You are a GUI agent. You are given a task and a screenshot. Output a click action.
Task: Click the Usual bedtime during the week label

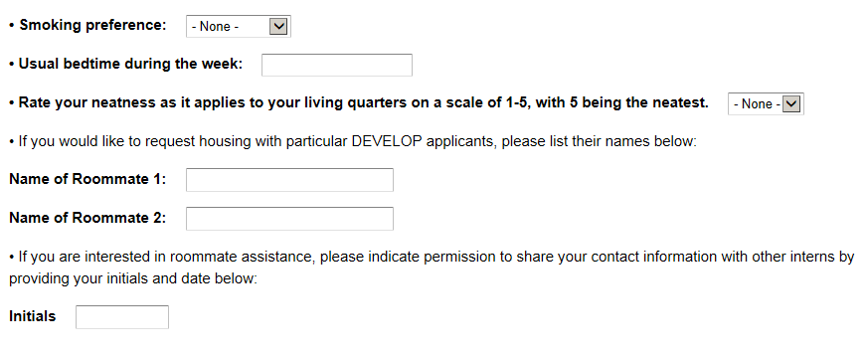pyautogui.click(x=130, y=64)
